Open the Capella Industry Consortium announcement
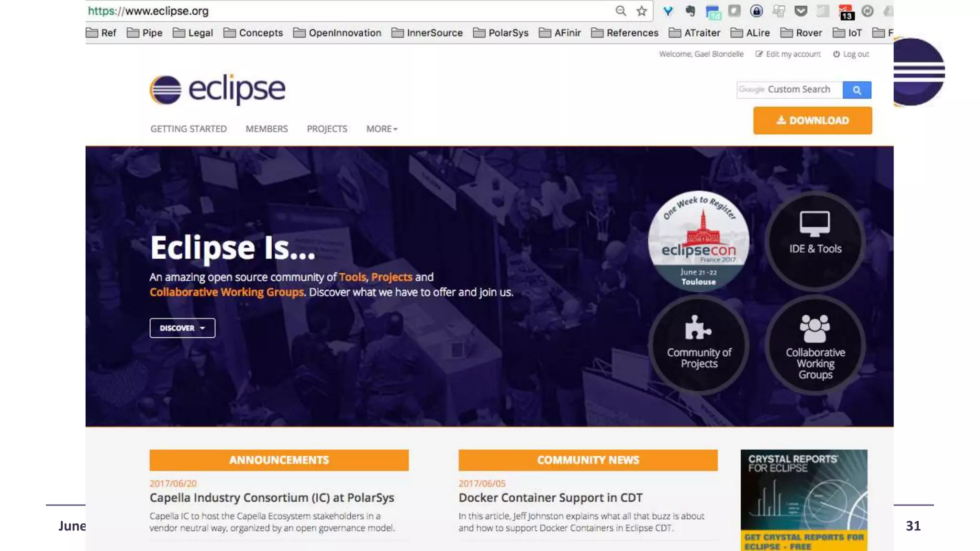 click(272, 498)
